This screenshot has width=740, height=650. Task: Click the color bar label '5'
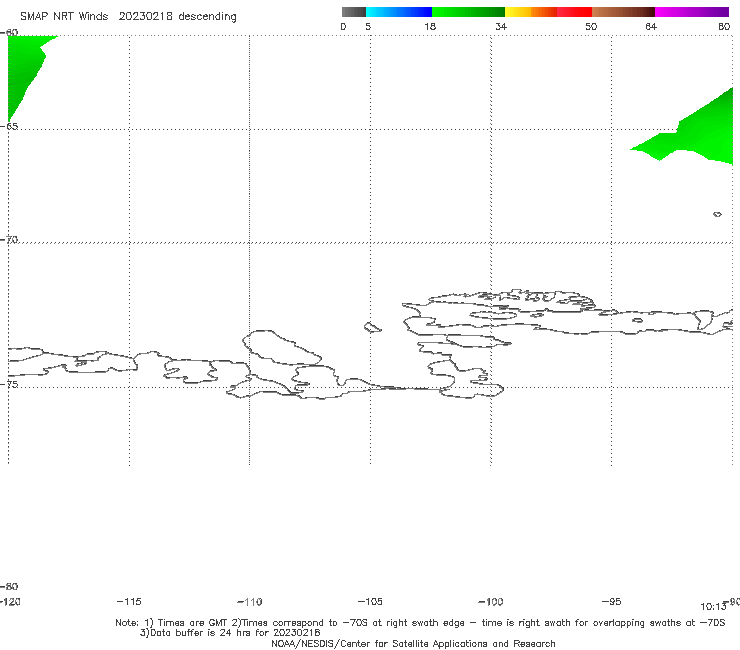point(368,26)
